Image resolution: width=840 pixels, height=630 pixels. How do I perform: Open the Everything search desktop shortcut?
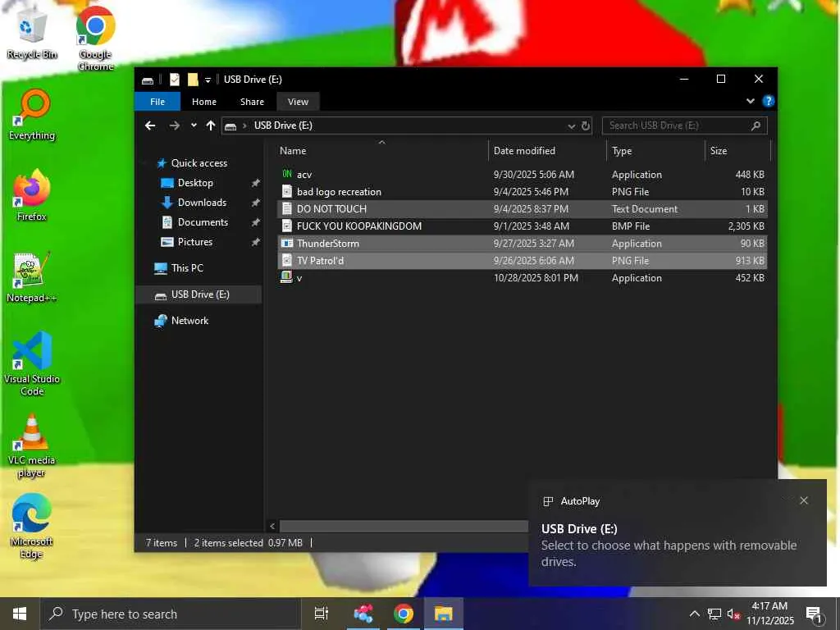[x=32, y=115]
